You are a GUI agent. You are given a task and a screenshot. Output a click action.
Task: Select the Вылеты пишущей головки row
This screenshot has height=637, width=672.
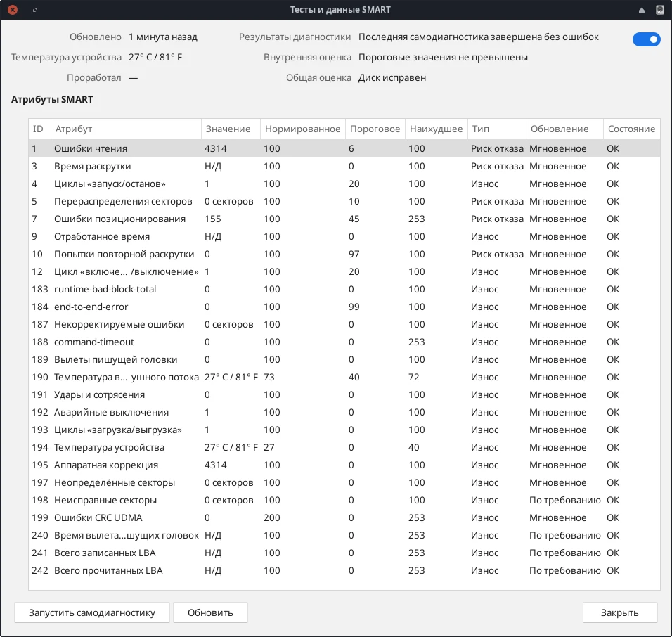[344, 359]
